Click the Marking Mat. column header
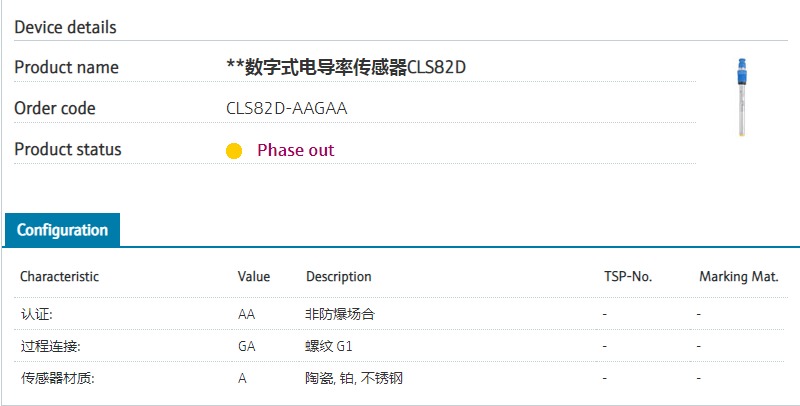The image size is (800, 406). pyautogui.click(x=738, y=276)
